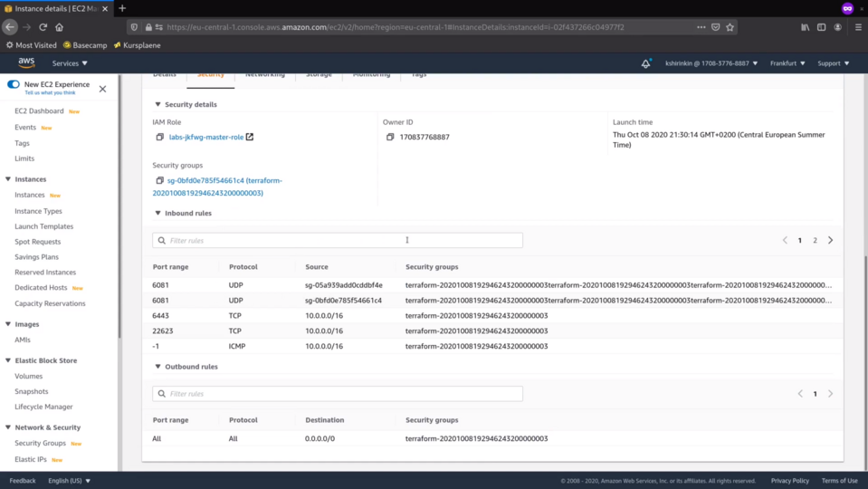
Task: Open Most Visited bookmarks folder
Action: (x=31, y=45)
